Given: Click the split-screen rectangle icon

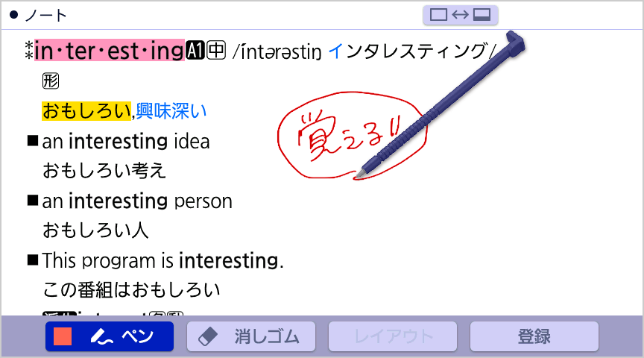Looking at the screenshot, I should (x=482, y=15).
